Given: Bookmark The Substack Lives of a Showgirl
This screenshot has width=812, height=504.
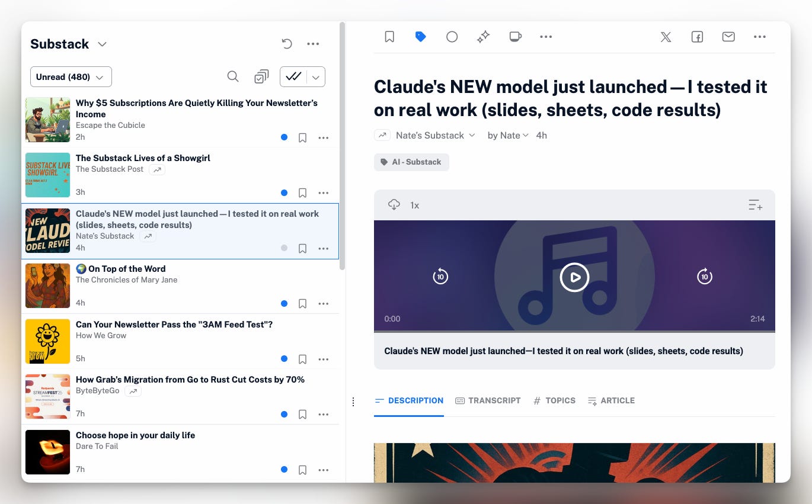Looking at the screenshot, I should click(302, 192).
